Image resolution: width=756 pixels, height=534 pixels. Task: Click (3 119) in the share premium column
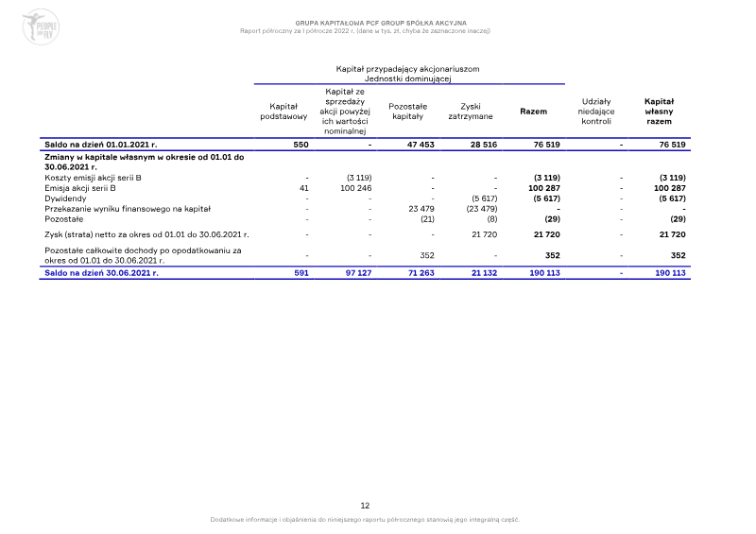359,178
